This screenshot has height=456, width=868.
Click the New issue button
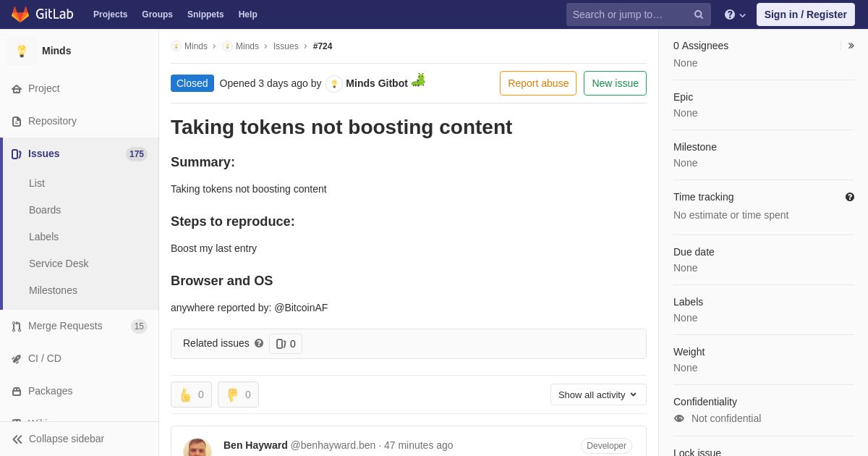pyautogui.click(x=615, y=83)
